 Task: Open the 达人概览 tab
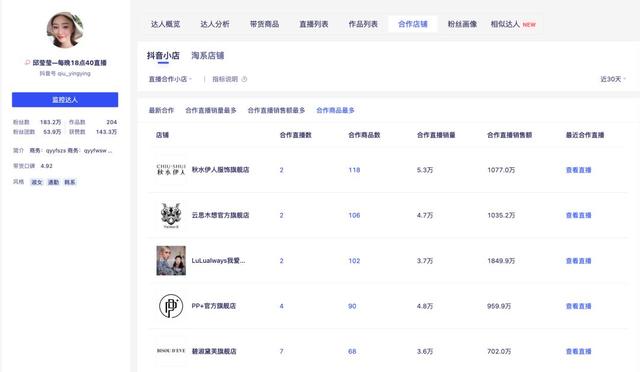pos(166,24)
